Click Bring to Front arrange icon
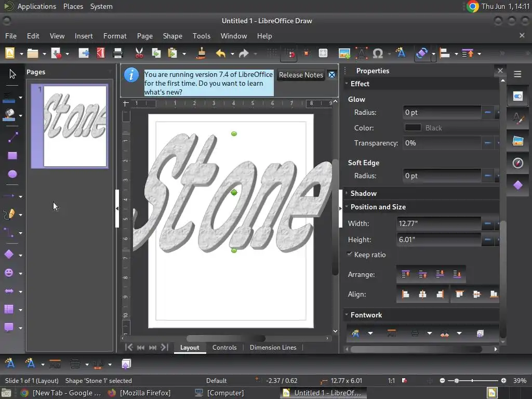532x399 pixels. tap(405, 274)
